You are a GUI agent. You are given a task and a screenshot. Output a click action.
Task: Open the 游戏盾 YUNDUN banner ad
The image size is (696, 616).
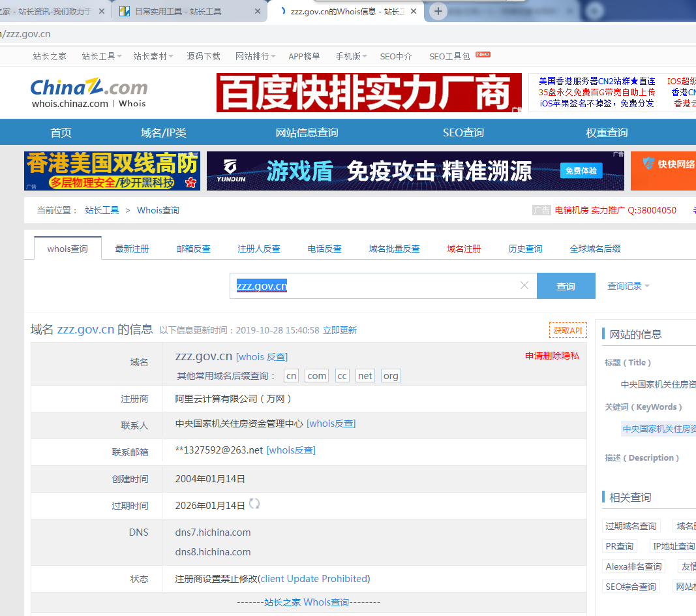point(416,171)
